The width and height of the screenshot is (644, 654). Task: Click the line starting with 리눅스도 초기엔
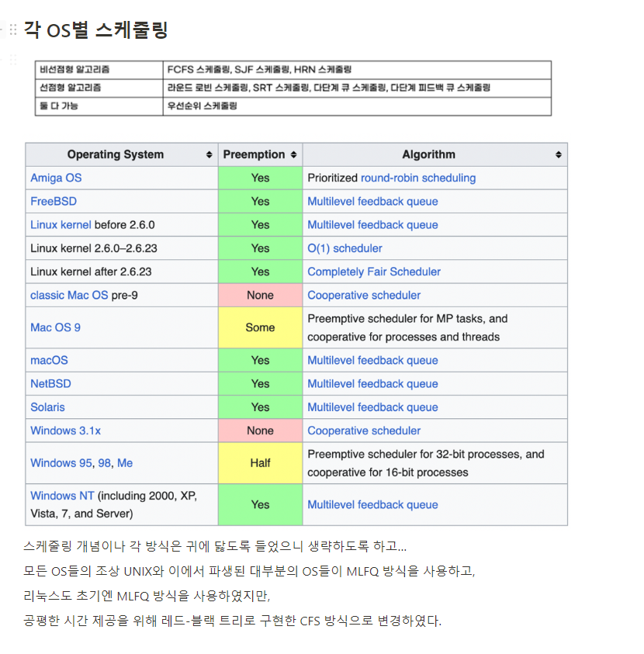click(x=147, y=596)
